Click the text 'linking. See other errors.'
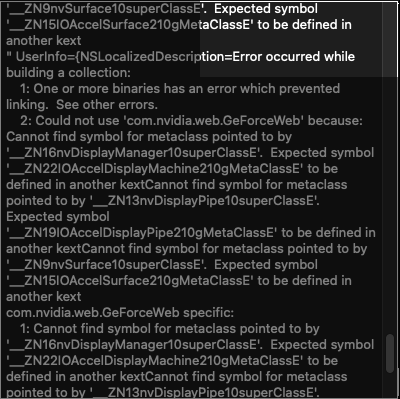This screenshot has width=400, height=399. coord(82,105)
